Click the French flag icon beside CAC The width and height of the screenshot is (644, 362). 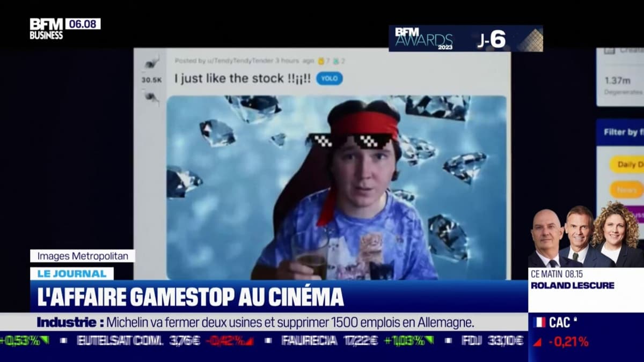coord(539,322)
